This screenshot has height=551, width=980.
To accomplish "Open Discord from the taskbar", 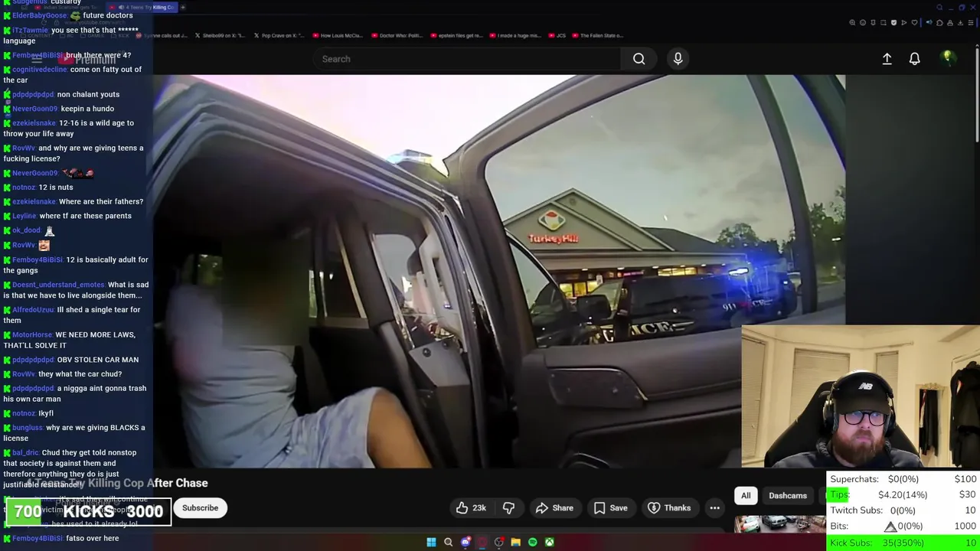I will [x=465, y=542].
